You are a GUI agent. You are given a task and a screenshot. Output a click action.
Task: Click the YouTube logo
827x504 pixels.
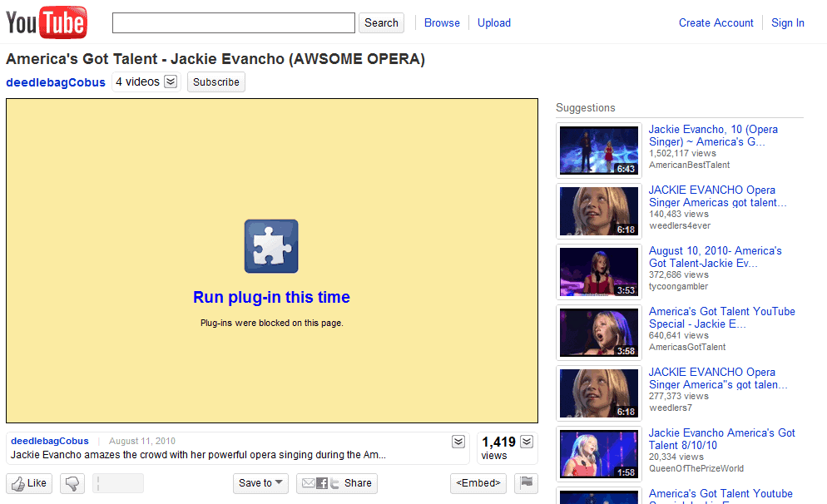(x=46, y=22)
